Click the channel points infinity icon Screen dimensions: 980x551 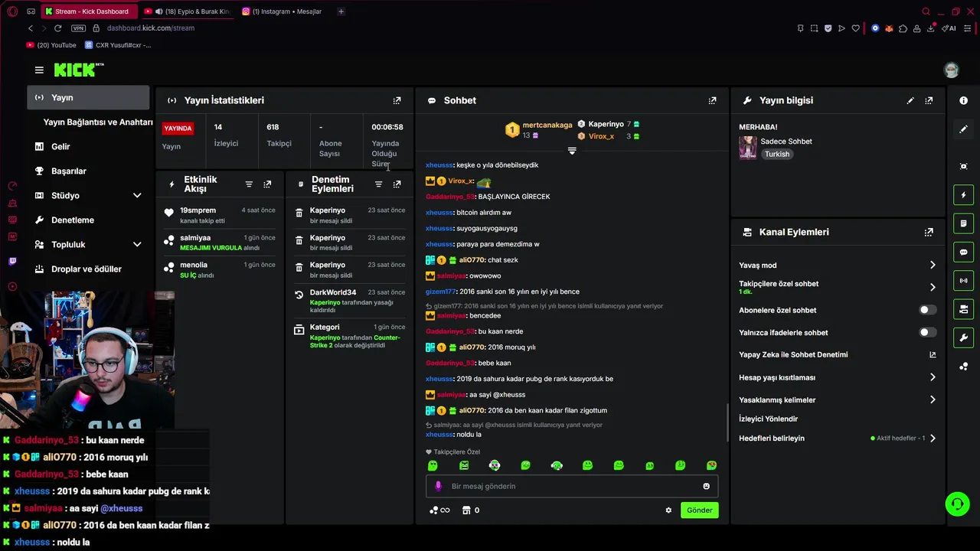(x=439, y=510)
